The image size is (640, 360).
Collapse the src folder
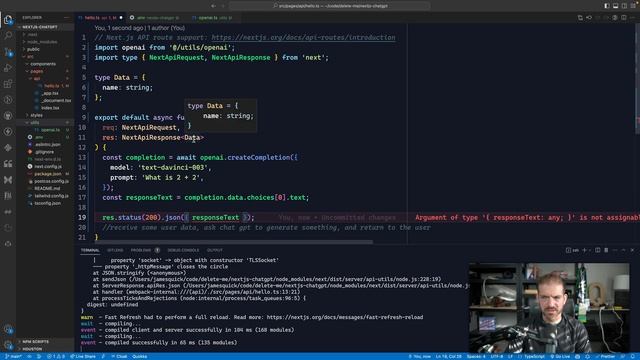point(45,56)
